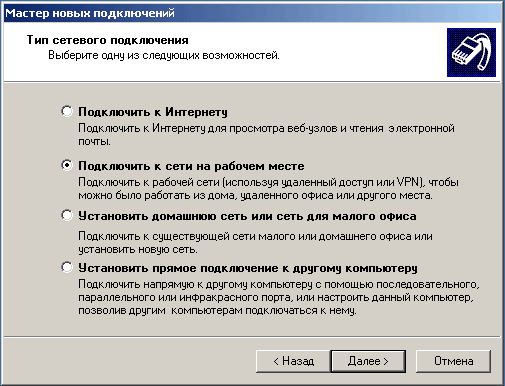Screen dimensions: 505x386
Task: Choose the 'Установить домашнюю сеть' radio circle
Action: (67, 215)
